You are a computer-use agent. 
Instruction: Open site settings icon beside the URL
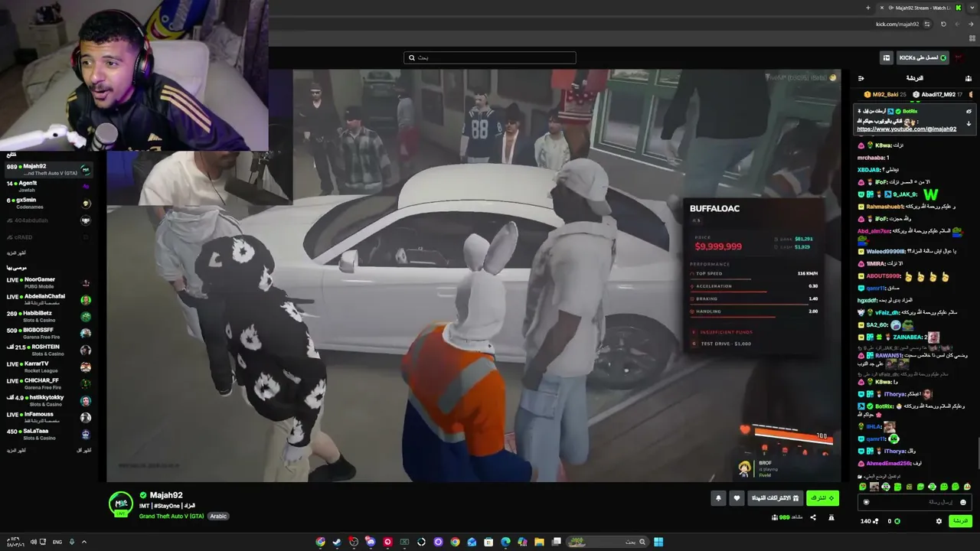click(927, 24)
